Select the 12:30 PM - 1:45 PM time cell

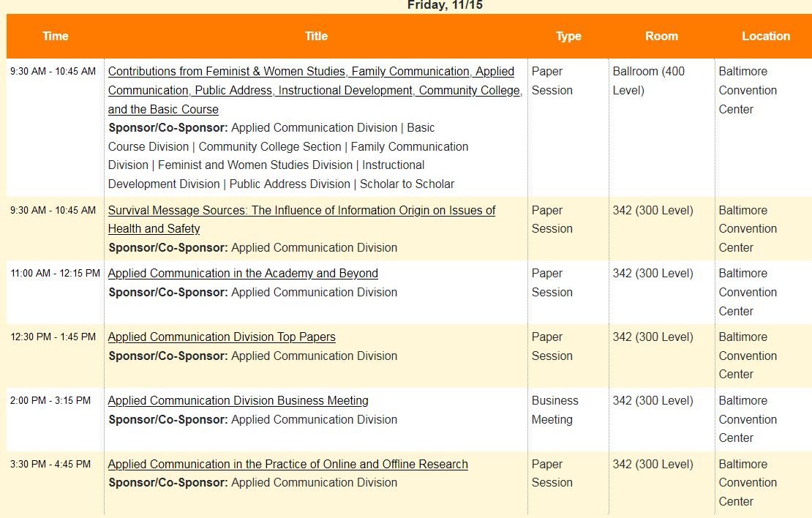point(53,337)
